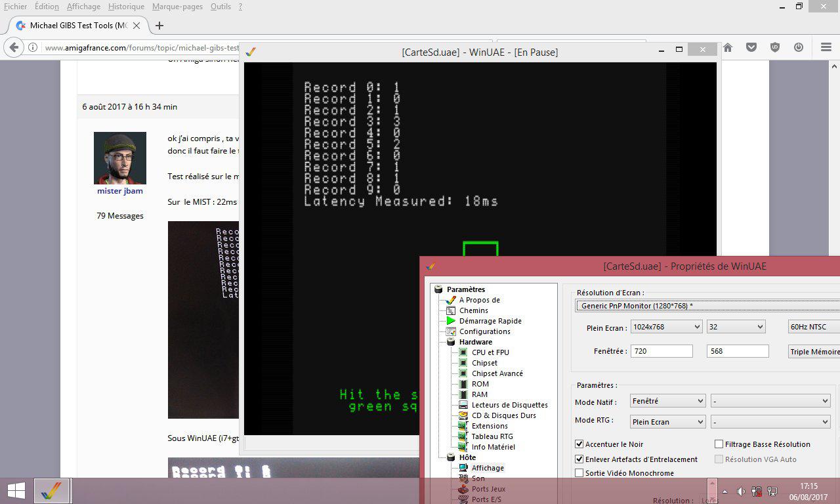The image size is (840, 504).
Task: Click the Hôte group node
Action: click(467, 457)
